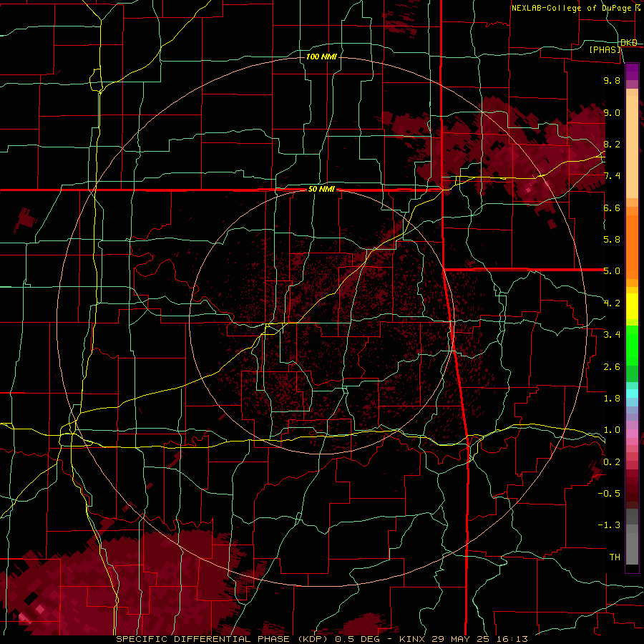
Task: Click the TH threshold legend label
Action: pyautogui.click(x=615, y=557)
